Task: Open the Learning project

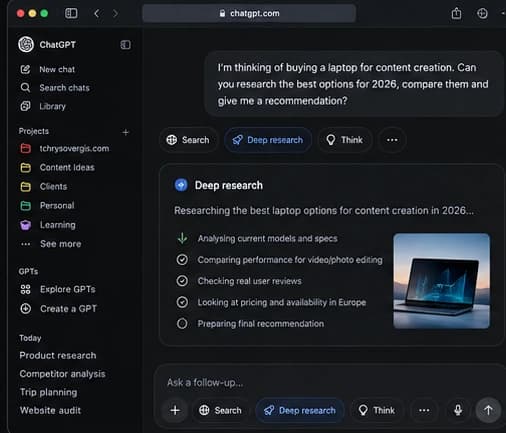Action: 48,225
